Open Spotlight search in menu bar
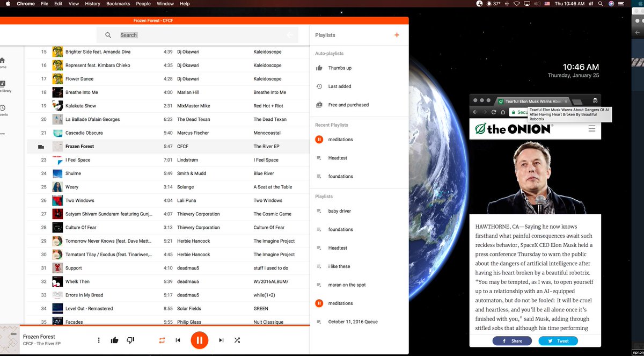The height and width of the screenshot is (356, 644). [x=599, y=4]
